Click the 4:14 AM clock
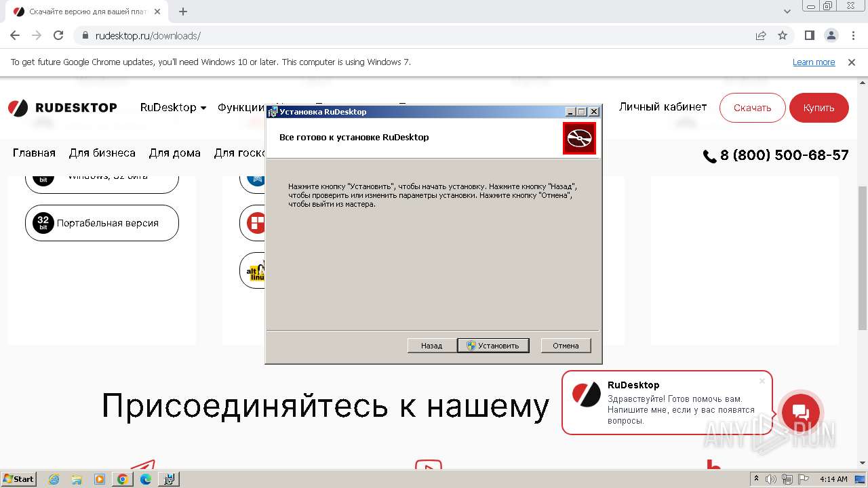This screenshot has height=488, width=868. click(x=833, y=479)
